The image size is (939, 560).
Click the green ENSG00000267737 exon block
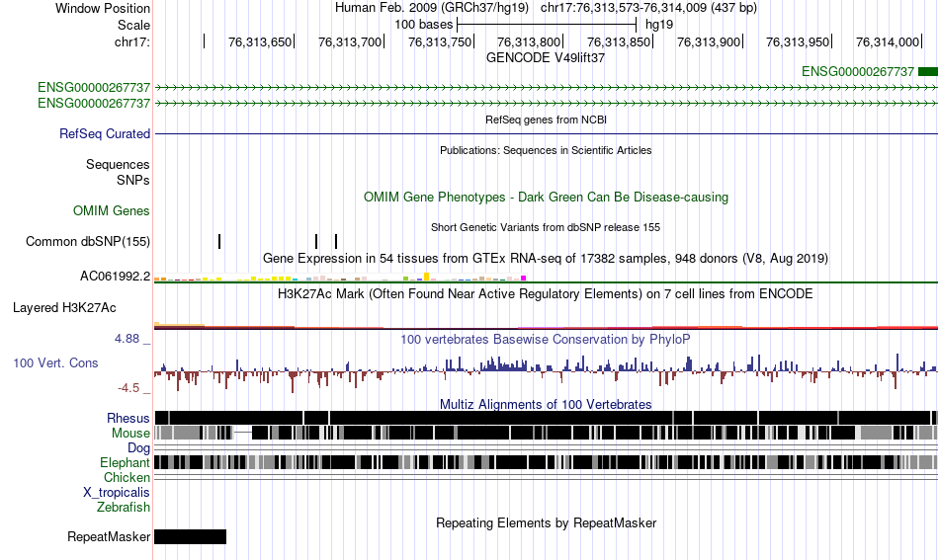click(927, 72)
